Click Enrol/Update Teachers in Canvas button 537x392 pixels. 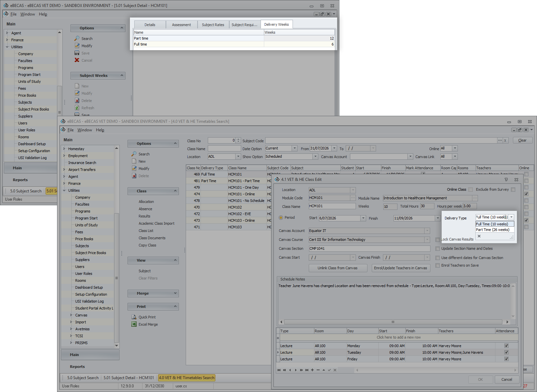click(400, 268)
